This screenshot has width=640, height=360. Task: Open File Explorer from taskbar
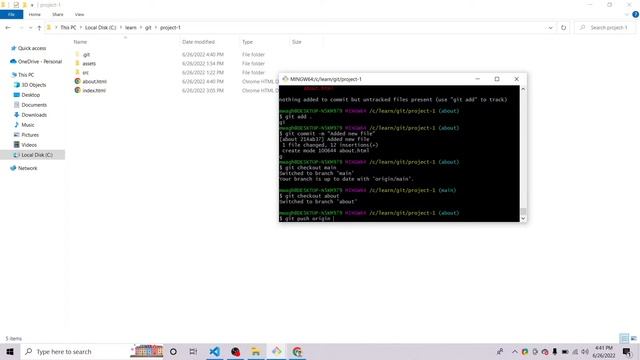[x=256, y=352]
